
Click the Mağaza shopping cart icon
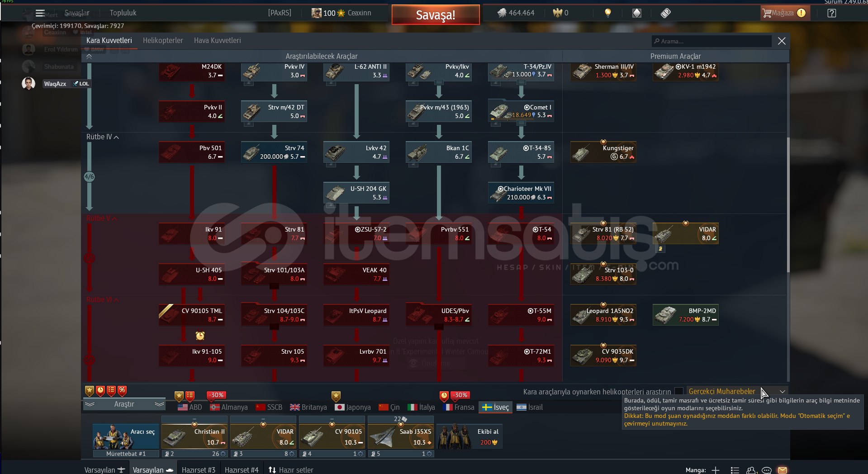click(767, 13)
